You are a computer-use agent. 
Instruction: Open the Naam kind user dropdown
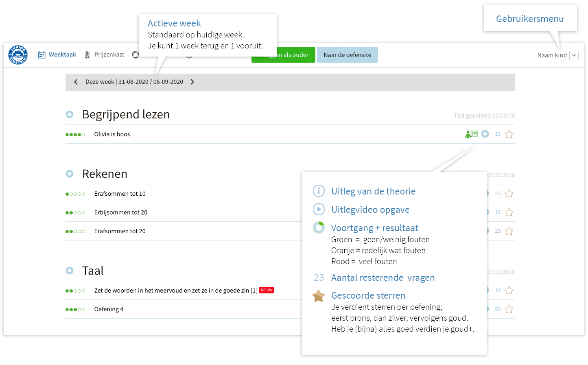coord(574,55)
